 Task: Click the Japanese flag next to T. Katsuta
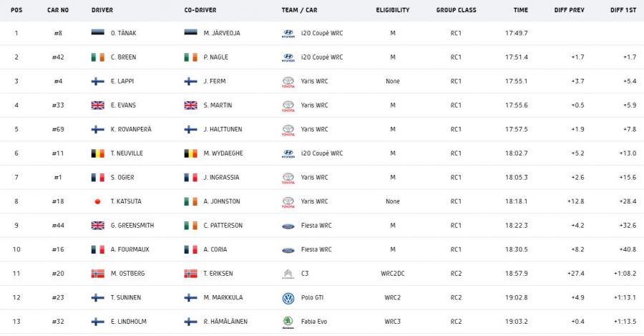tap(98, 201)
